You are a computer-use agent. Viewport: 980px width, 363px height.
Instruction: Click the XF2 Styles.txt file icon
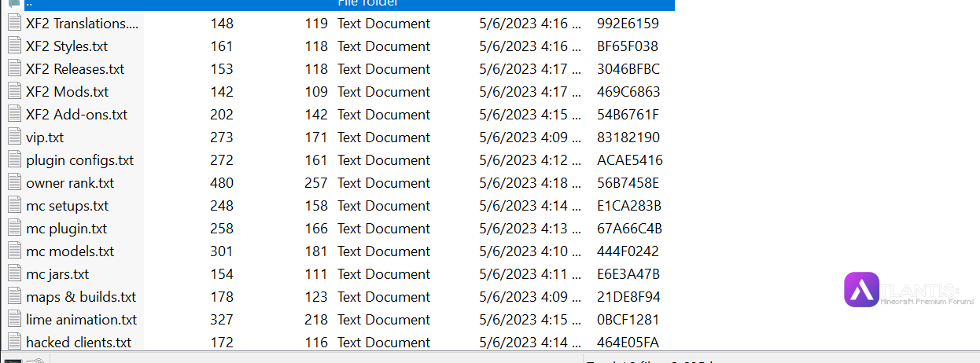click(14, 46)
